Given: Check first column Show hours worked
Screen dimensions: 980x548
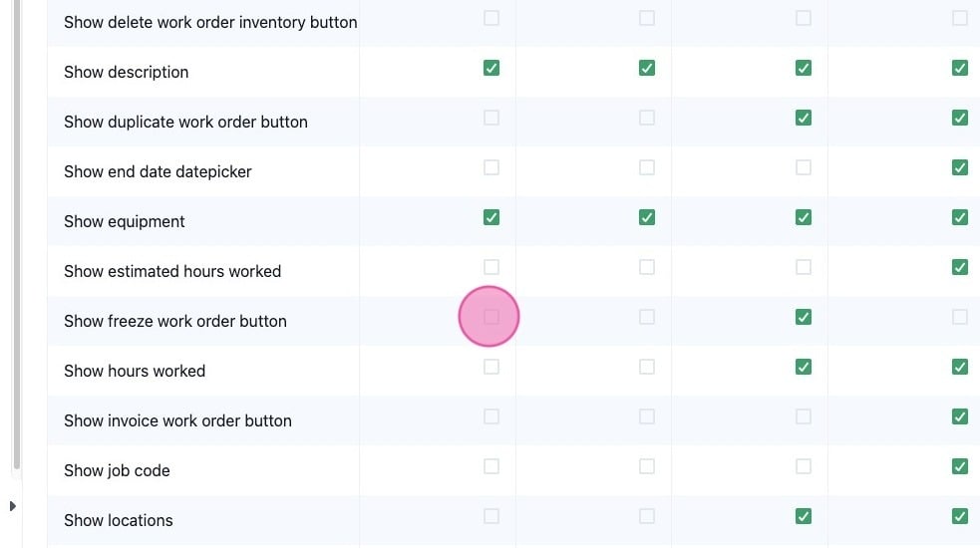Looking at the screenshot, I should pyautogui.click(x=491, y=367).
